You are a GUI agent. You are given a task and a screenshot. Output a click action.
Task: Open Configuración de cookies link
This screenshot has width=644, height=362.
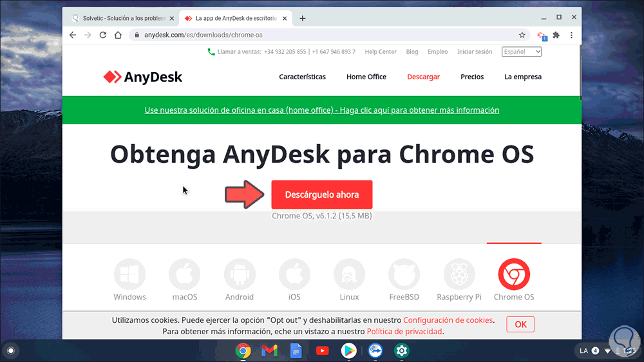(448, 320)
